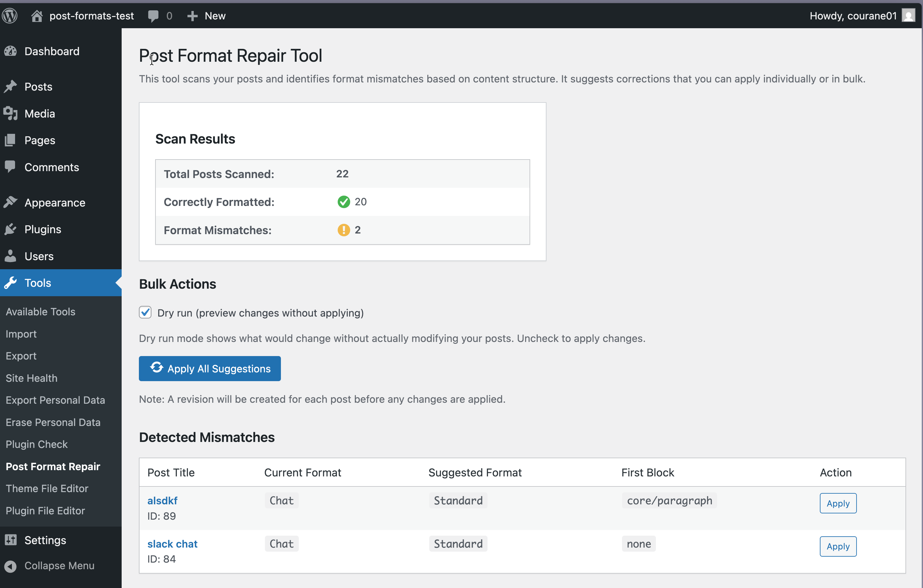This screenshot has height=588, width=923.
Task: Open the site home icon in the admin bar
Action: 37,16
